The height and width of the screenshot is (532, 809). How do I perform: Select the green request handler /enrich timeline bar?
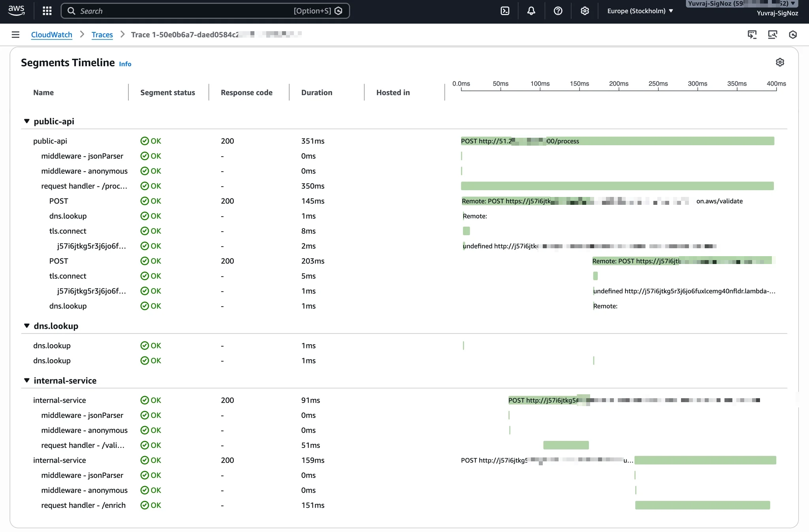[702, 505]
